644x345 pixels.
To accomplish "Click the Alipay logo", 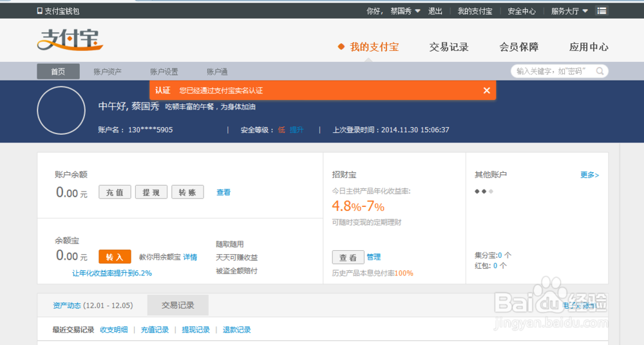I will 70,40.
